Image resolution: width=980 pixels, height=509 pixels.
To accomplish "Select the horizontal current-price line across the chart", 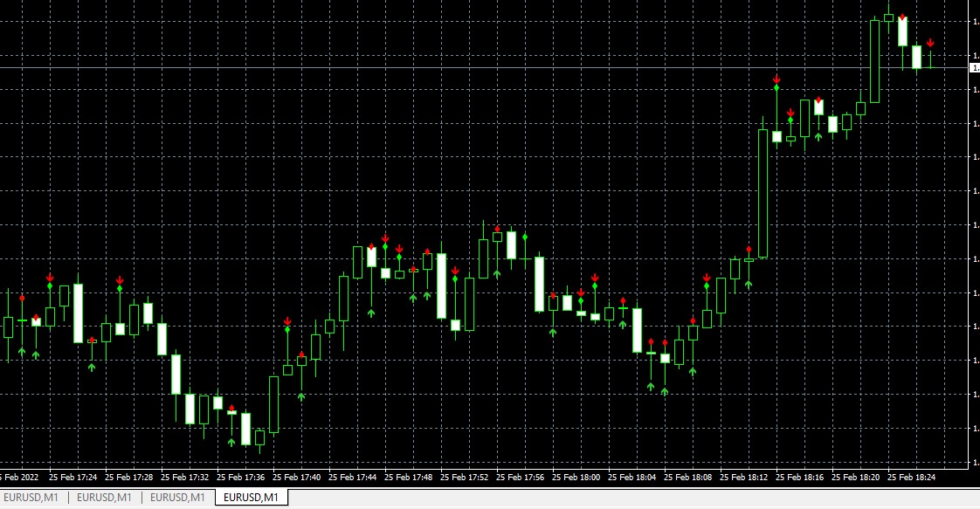I will click(485, 67).
